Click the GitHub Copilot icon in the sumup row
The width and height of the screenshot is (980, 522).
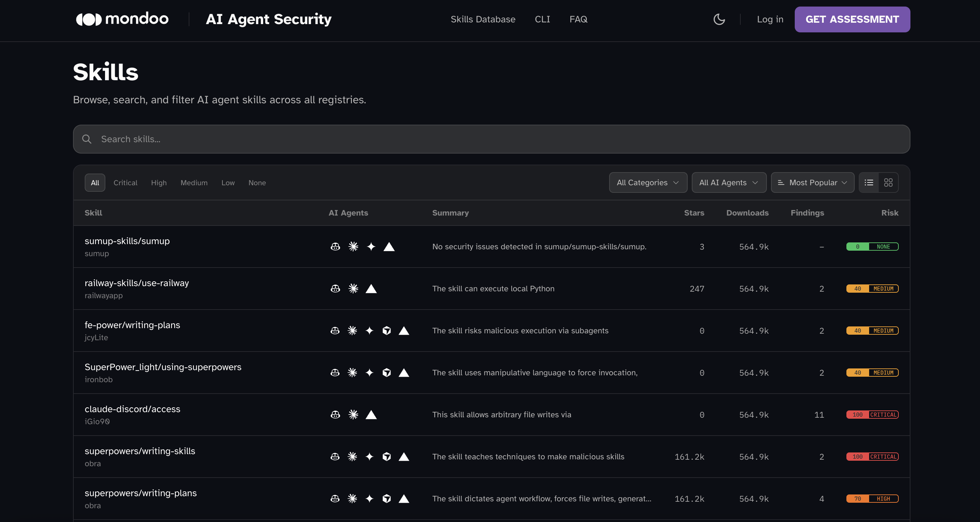335,247
